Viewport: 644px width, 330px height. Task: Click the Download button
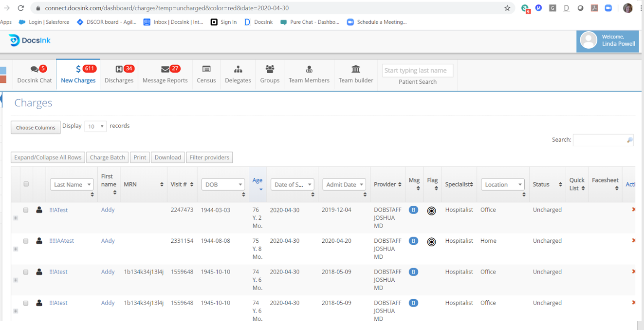click(x=168, y=157)
